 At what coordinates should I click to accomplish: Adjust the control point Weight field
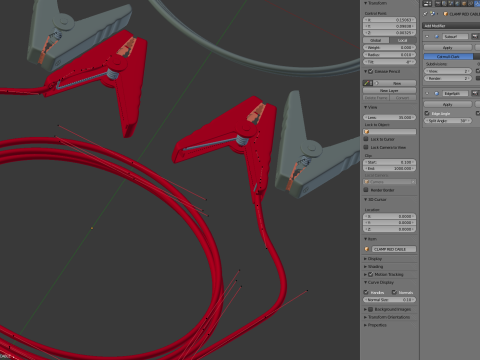click(389, 47)
